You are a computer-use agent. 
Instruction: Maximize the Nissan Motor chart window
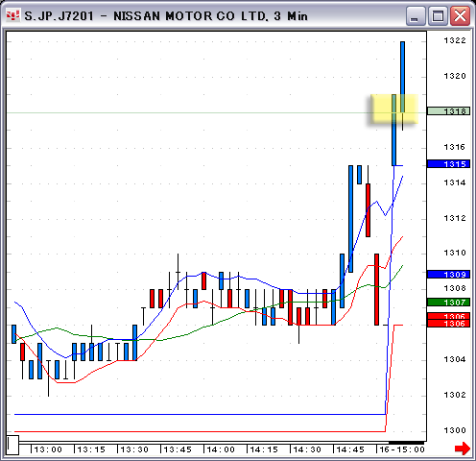pyautogui.click(x=438, y=16)
